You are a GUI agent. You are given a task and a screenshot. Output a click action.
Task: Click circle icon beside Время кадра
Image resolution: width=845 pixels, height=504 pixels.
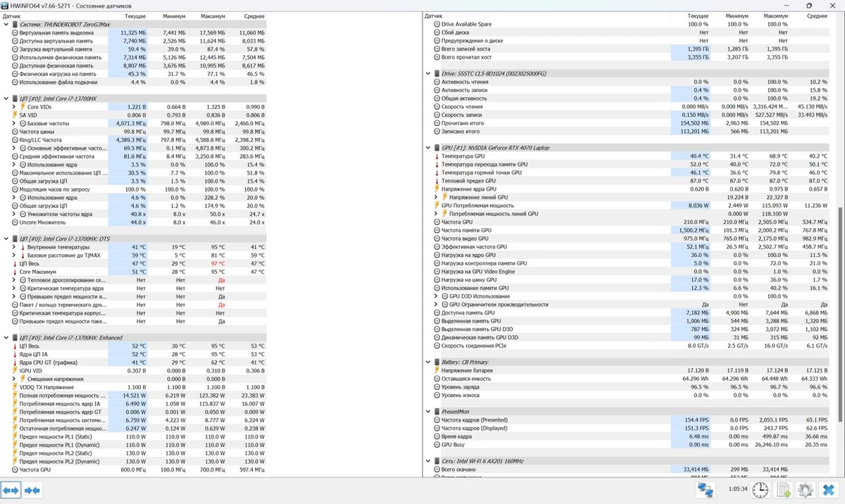437,436
